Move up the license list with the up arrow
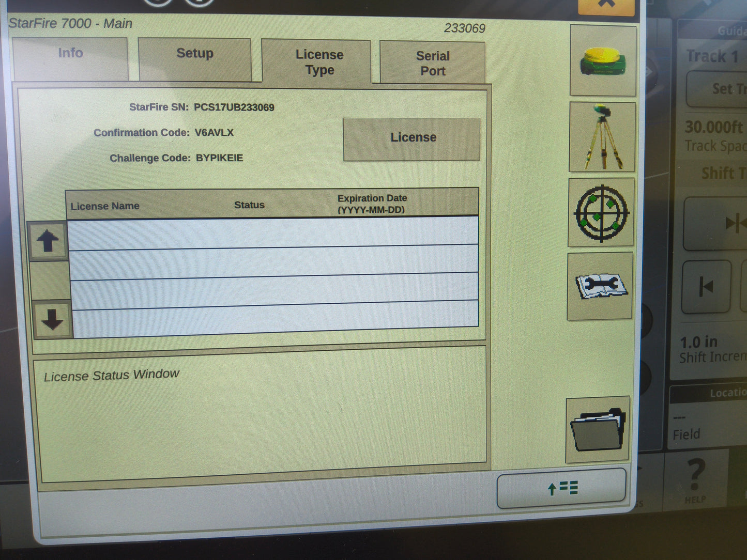 48,241
